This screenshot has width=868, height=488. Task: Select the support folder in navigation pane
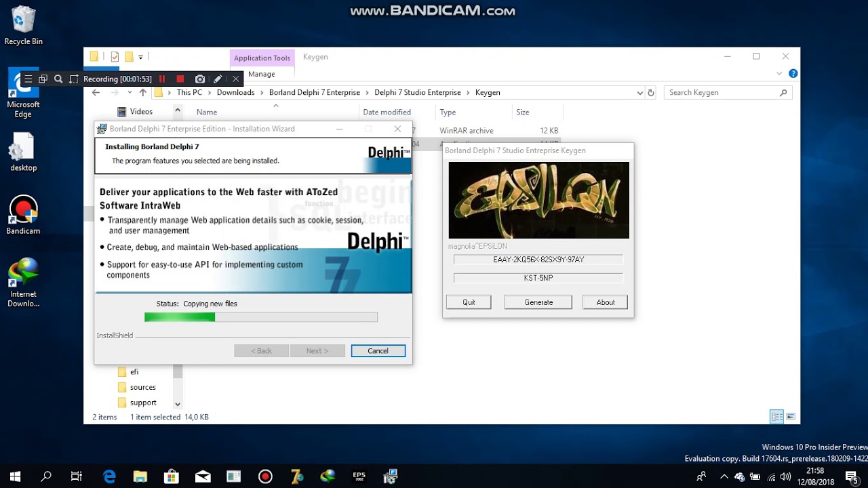pyautogui.click(x=136, y=403)
